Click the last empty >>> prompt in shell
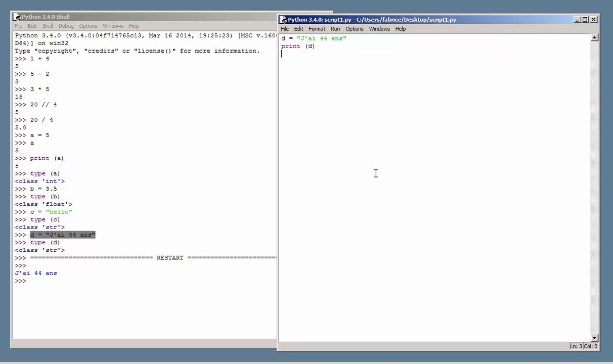613x364 pixels. coord(20,281)
